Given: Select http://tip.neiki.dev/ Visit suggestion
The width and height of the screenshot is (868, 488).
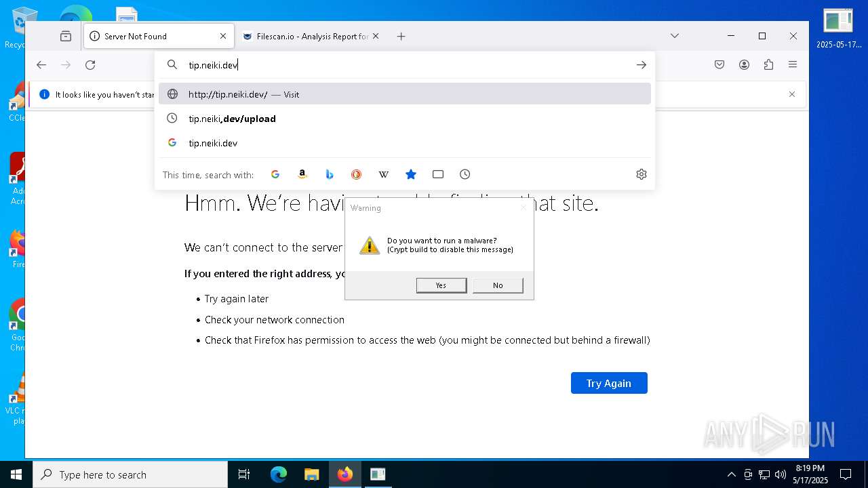Looking at the screenshot, I should point(405,94).
